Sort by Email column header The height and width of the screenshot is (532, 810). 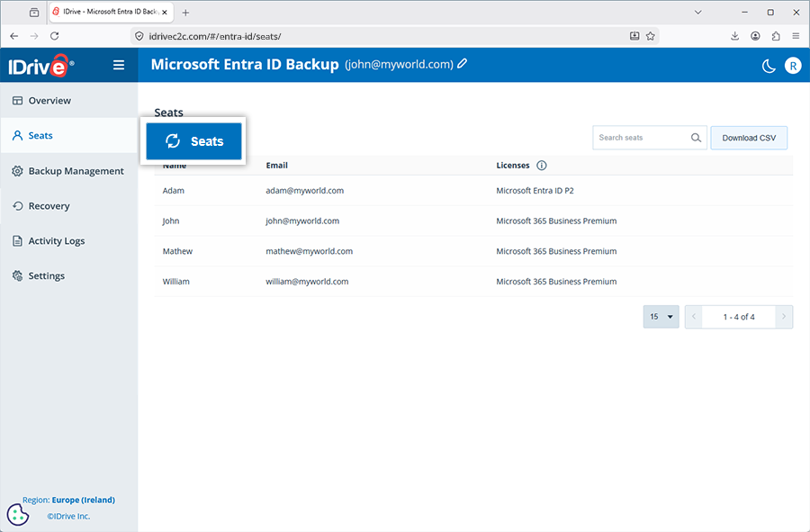click(277, 166)
